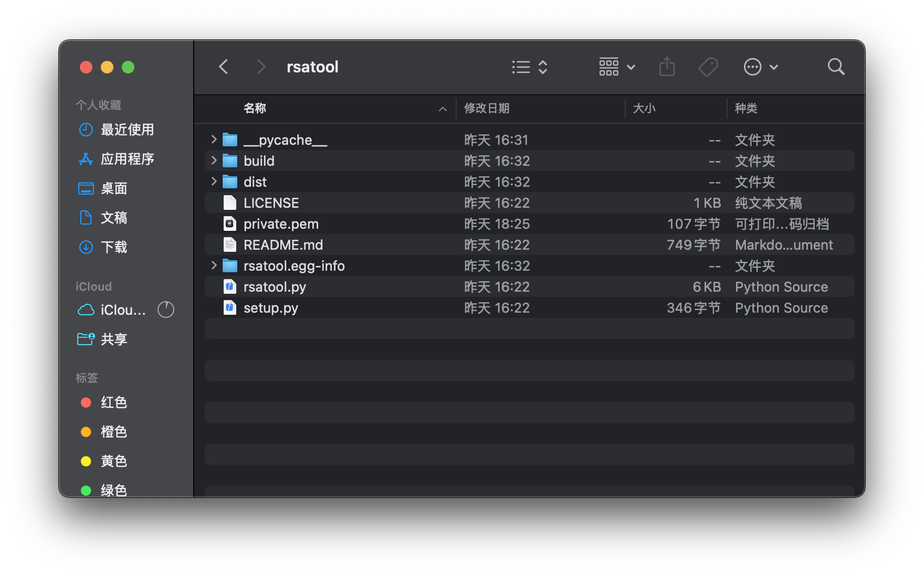This screenshot has width=924, height=575.
Task: Click the 6 KB size of rsatool.py
Action: coord(707,287)
